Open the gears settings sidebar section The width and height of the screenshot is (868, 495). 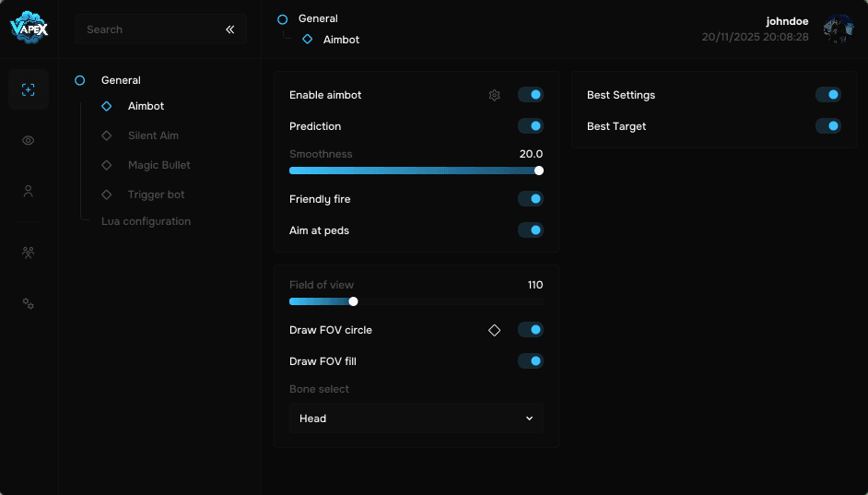29,303
